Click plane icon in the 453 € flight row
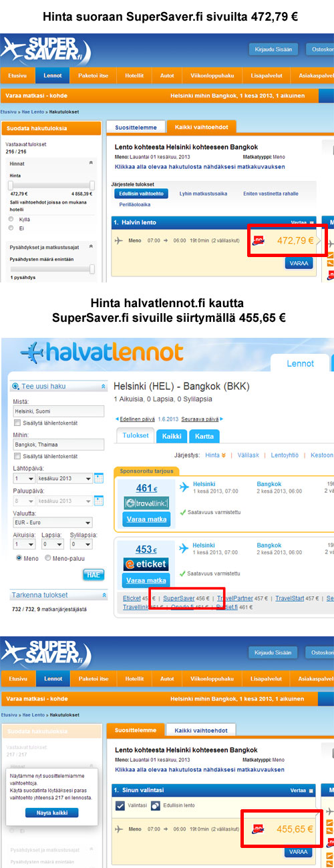 183,547
